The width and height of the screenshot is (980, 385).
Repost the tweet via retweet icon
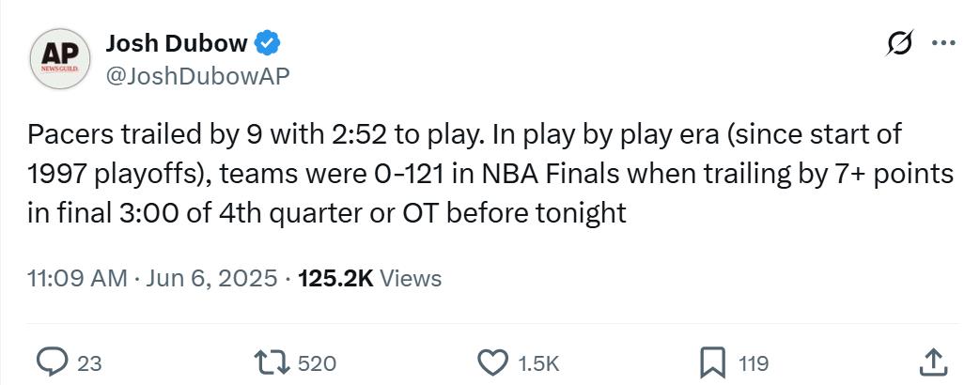tap(272, 362)
